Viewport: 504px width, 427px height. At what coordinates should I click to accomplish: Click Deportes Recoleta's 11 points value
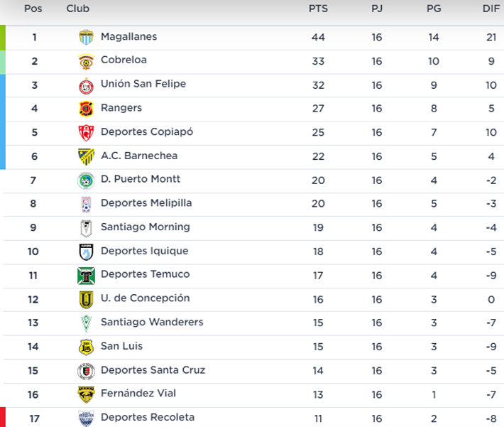tap(318, 418)
